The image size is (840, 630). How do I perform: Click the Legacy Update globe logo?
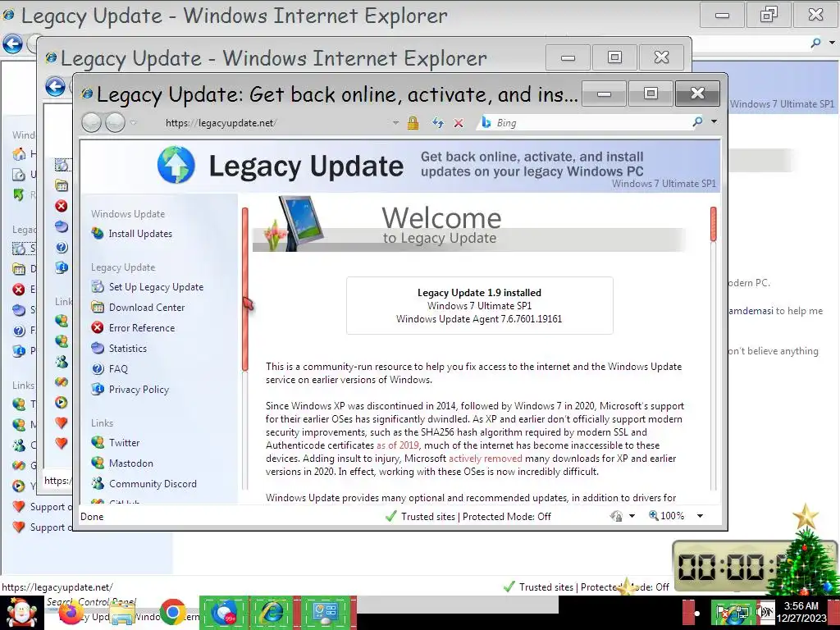[176, 164]
